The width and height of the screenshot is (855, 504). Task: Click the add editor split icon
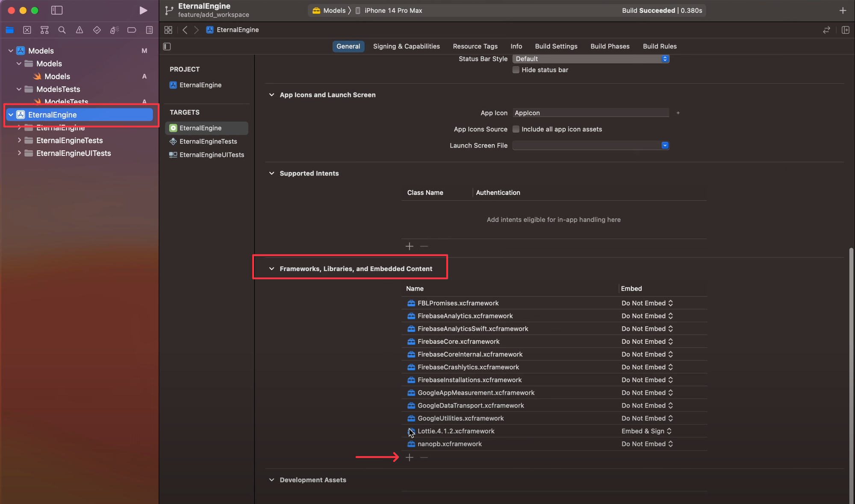click(x=845, y=30)
